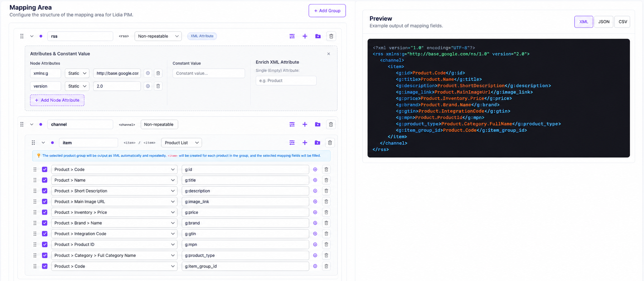
Task: Click the XML Attribute badge on rss
Action: [x=202, y=36]
